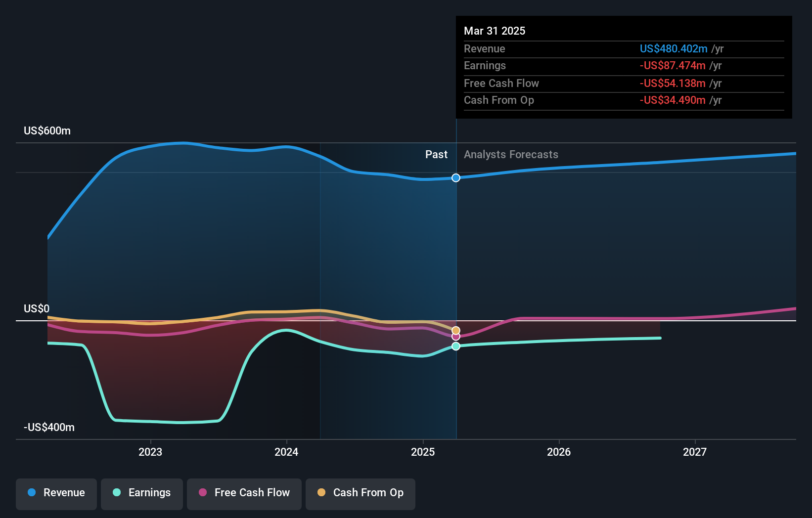The image size is (812, 518).
Task: Click the pink Free Cash Flow data point
Action: (456, 337)
